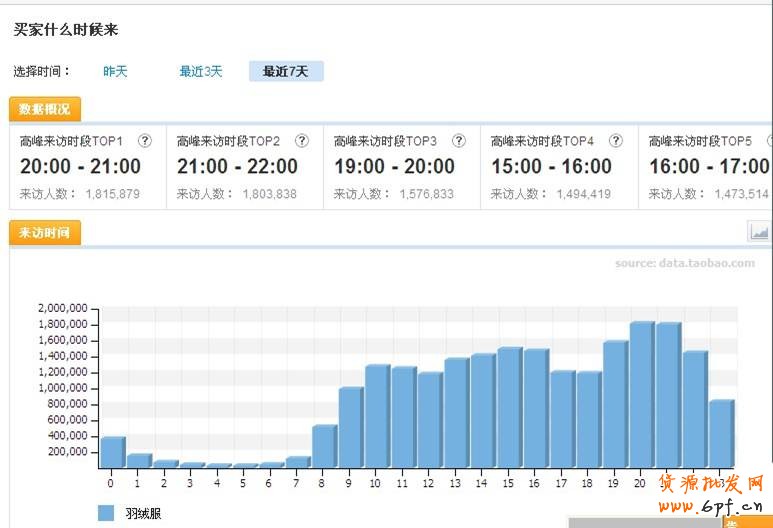Click the 20:00 - 21:00 peak time card
The width and height of the screenshot is (773, 528).
(x=87, y=167)
